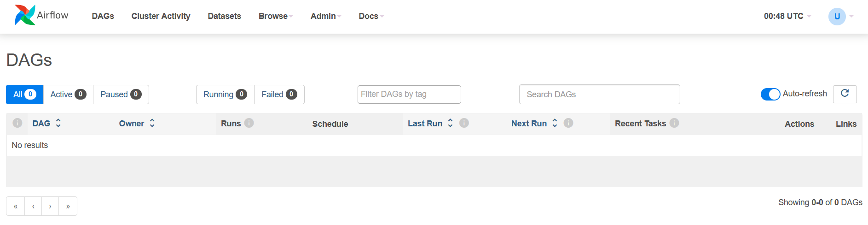Click the info icon beside Last Run
Screen dimensions: 868x225
[x=464, y=123]
